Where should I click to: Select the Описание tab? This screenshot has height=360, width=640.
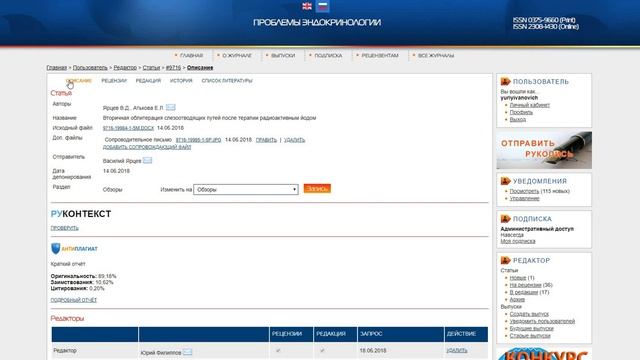click(x=79, y=81)
